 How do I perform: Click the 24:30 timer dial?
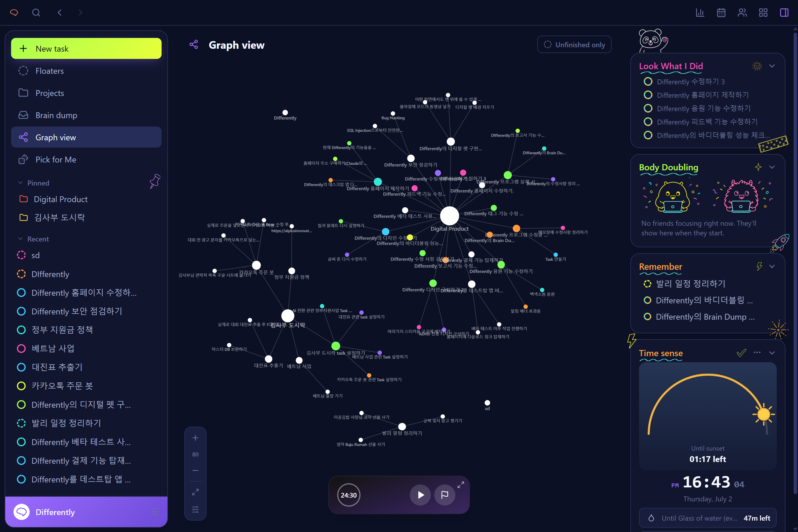pyautogui.click(x=349, y=495)
